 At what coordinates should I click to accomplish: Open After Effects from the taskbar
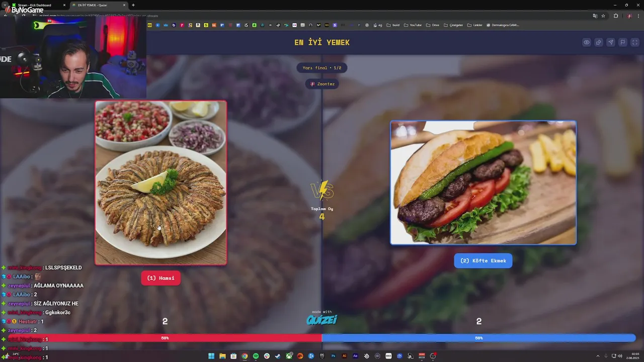[355, 356]
